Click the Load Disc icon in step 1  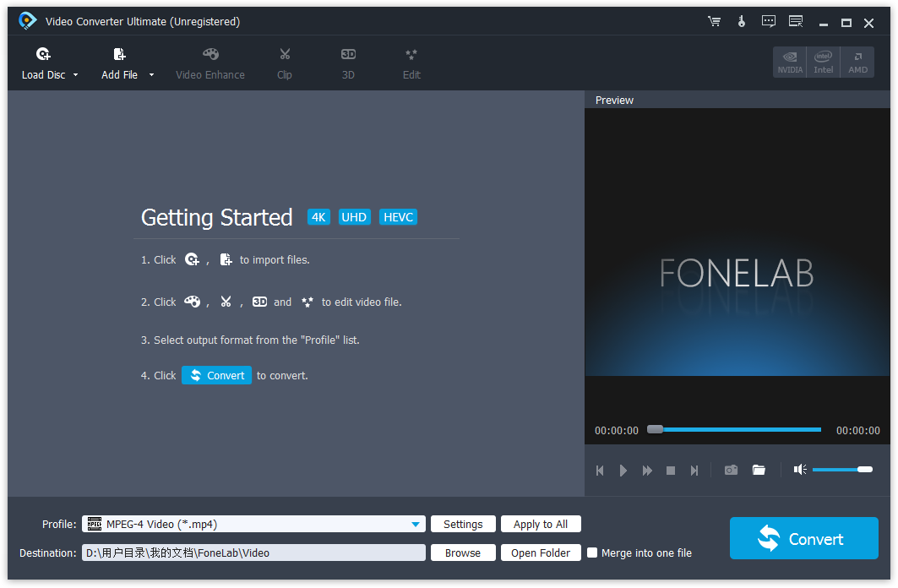point(192,259)
